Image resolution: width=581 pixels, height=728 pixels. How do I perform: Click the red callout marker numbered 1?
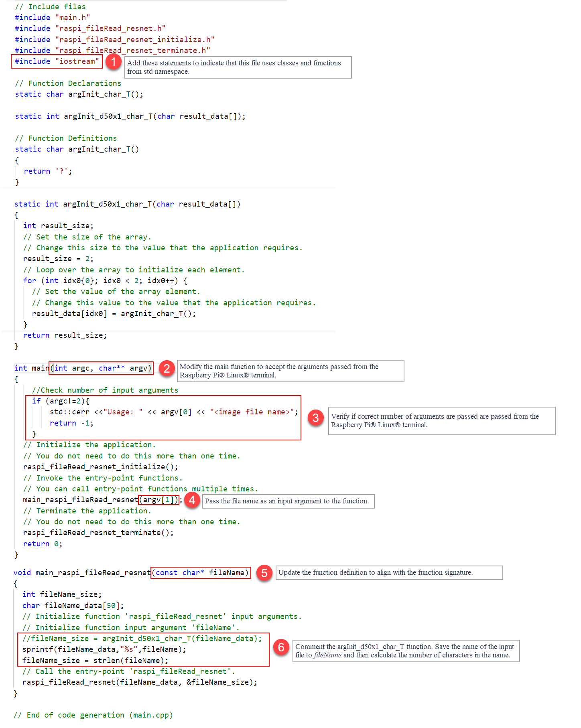(x=114, y=62)
